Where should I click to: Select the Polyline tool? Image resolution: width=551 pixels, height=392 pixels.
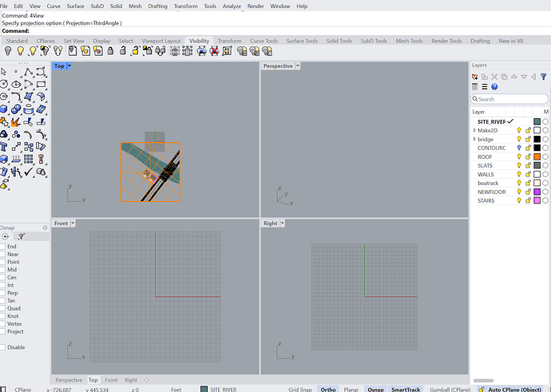(29, 72)
